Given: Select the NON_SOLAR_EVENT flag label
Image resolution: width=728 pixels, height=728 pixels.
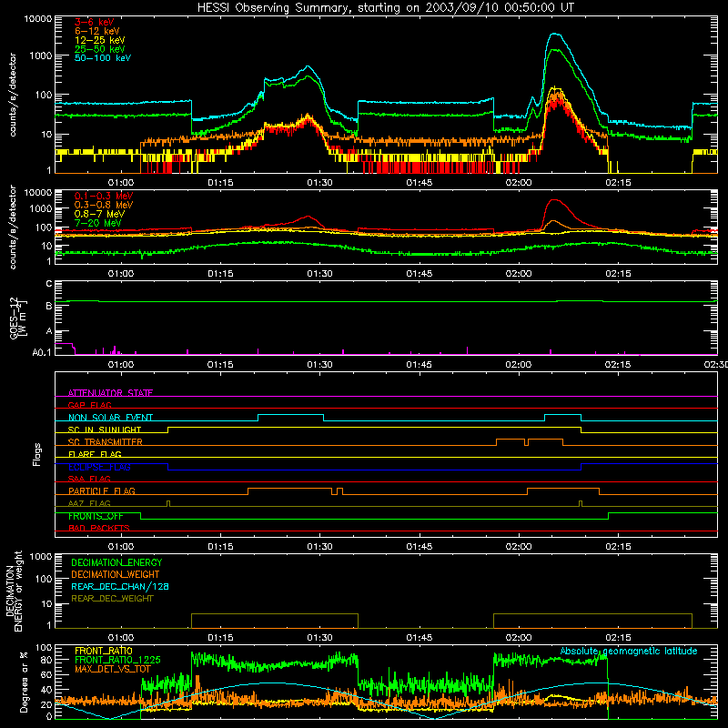Looking at the screenshot, I should pyautogui.click(x=110, y=418).
